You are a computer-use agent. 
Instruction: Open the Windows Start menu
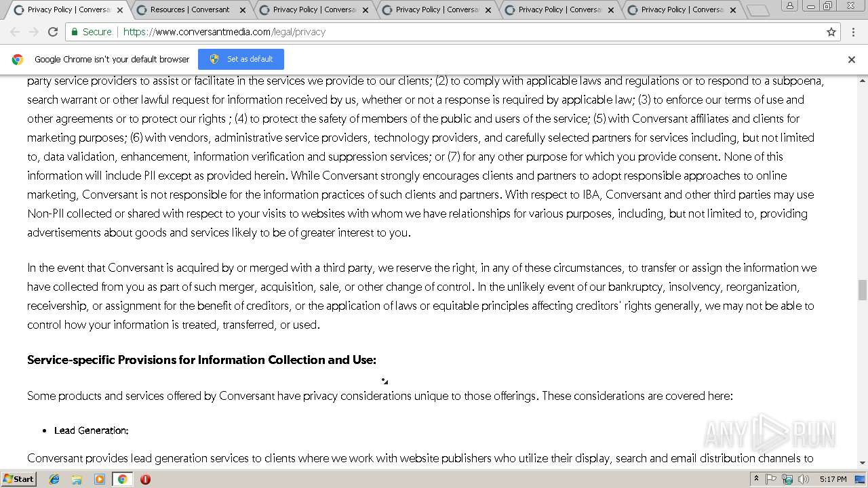[18, 479]
